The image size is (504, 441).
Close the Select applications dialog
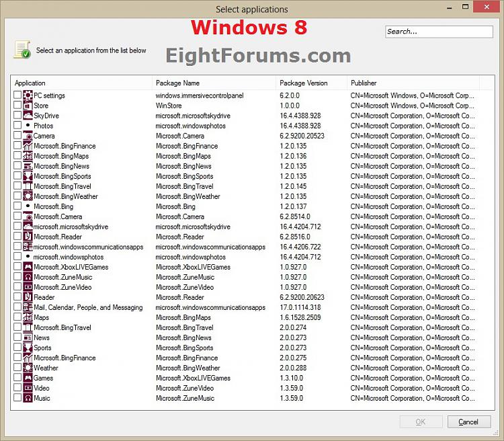[x=487, y=7]
